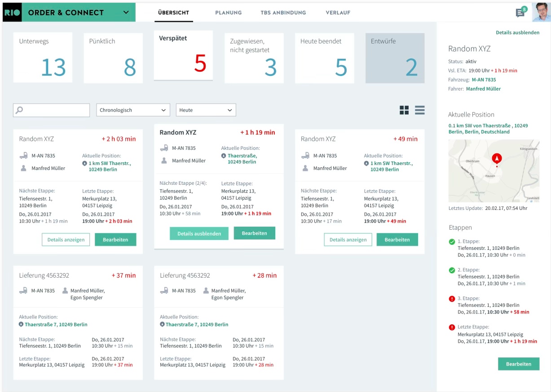Click the red warning icon for 3. Etappe

tap(452, 299)
